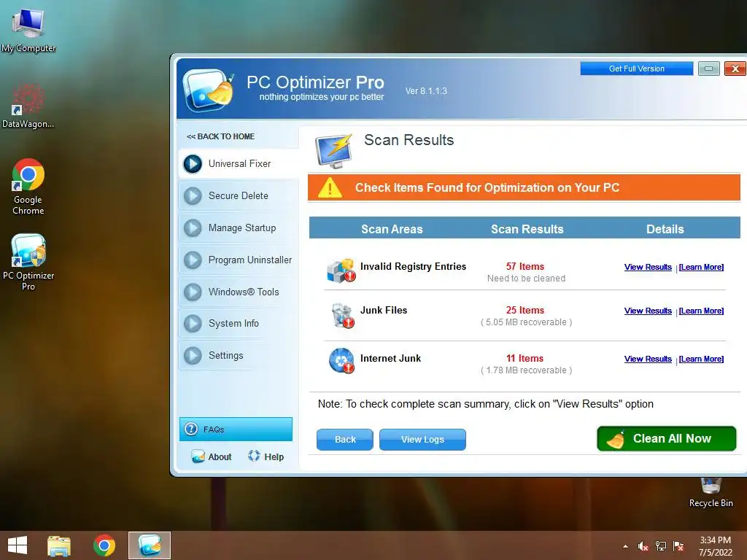
Task: Click the network tray icon
Action: pyautogui.click(x=661, y=546)
